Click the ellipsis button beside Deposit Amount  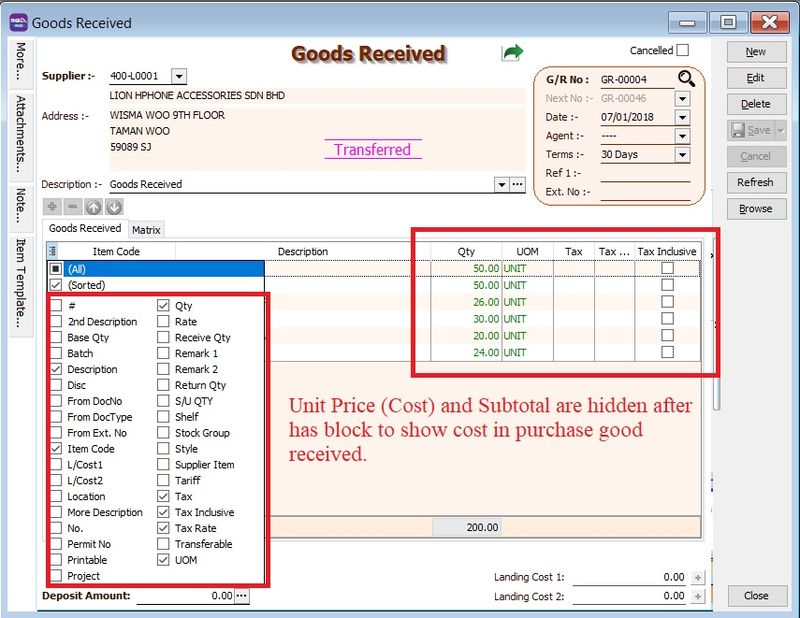241,596
